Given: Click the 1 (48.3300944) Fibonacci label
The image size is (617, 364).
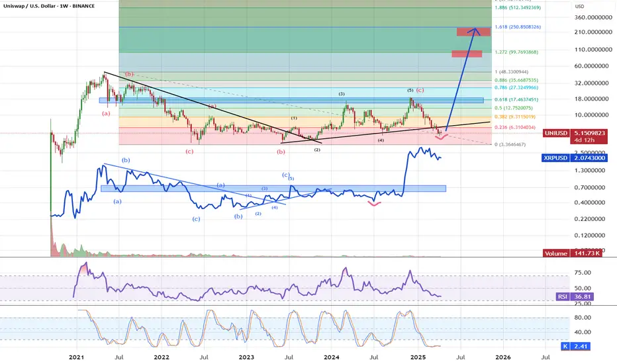Looking at the screenshot, I should tap(512, 72).
